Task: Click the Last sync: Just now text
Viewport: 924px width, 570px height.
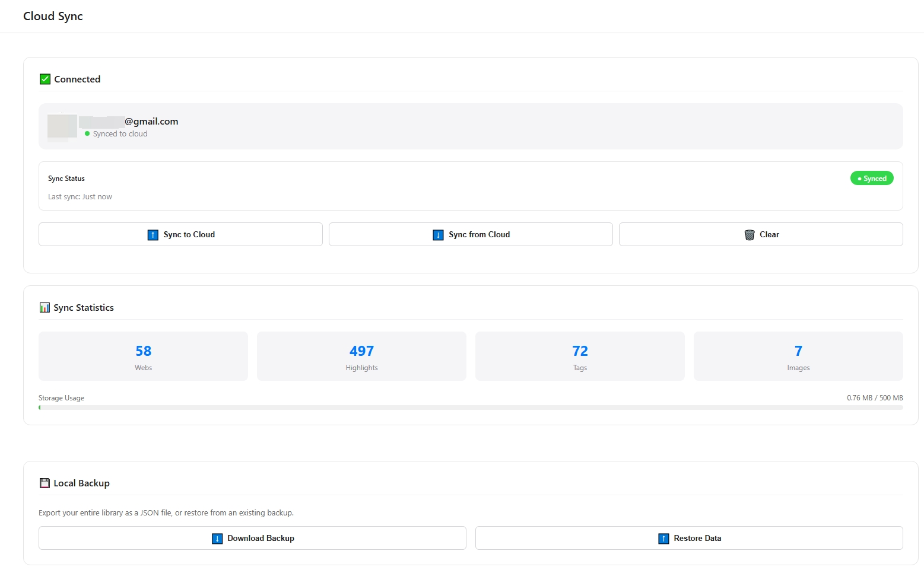Action: point(80,197)
